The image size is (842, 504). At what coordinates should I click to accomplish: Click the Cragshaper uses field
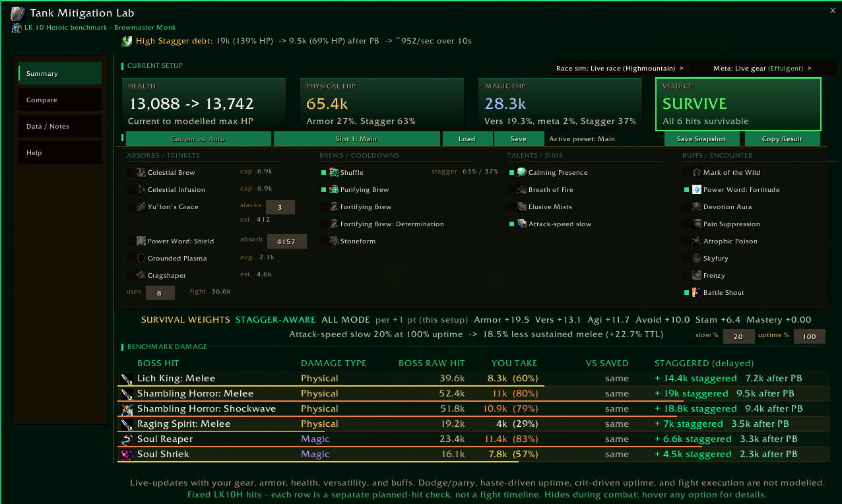tap(160, 293)
